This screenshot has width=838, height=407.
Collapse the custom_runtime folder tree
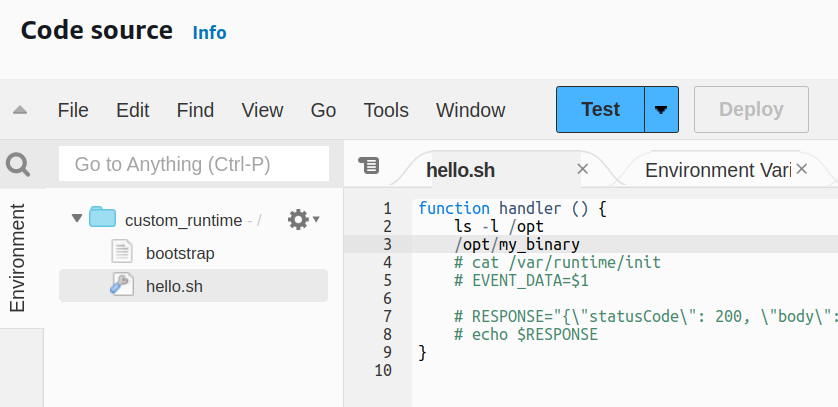(x=77, y=220)
